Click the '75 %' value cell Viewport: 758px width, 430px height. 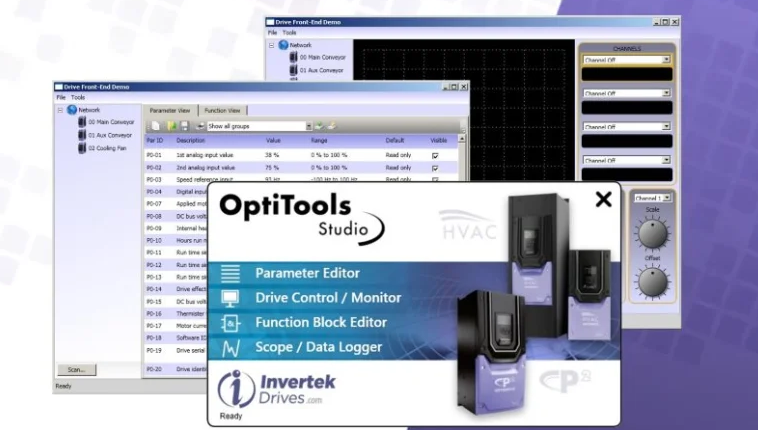coord(272,168)
